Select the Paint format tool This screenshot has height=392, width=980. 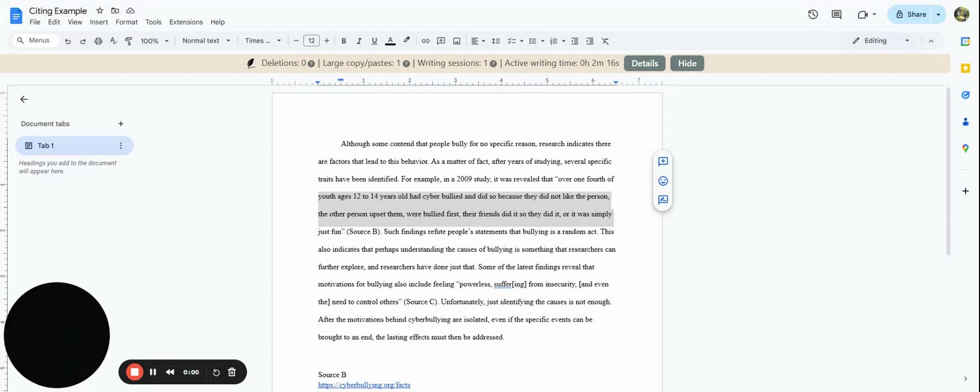click(128, 41)
